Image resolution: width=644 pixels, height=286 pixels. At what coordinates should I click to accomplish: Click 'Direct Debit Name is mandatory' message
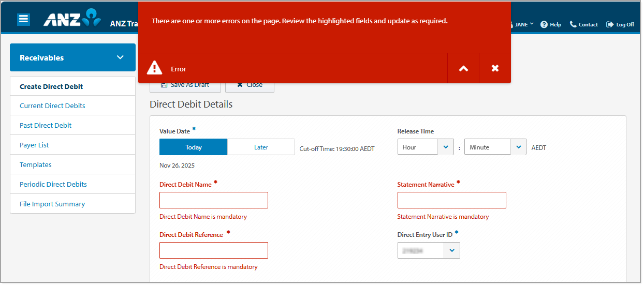coord(203,217)
